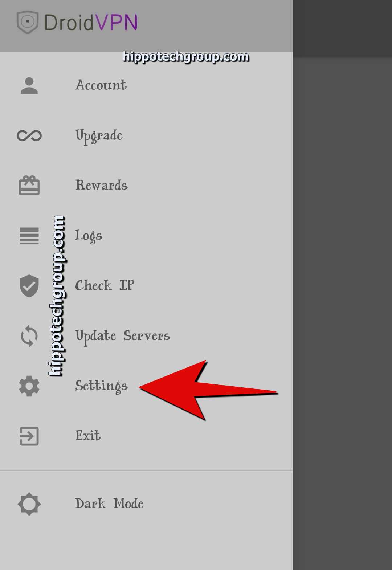Click the Dark Mode brightness icon
This screenshot has height=570, width=392.
(29, 504)
